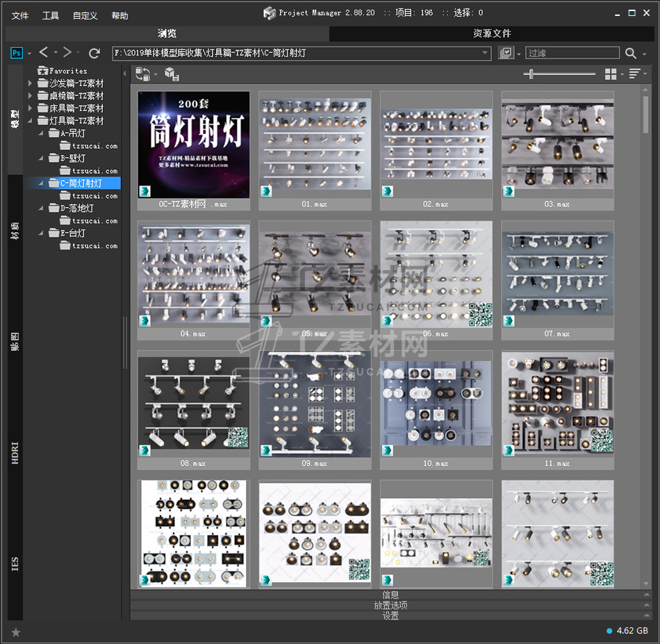Click the thumbnail size slider

pos(532,74)
